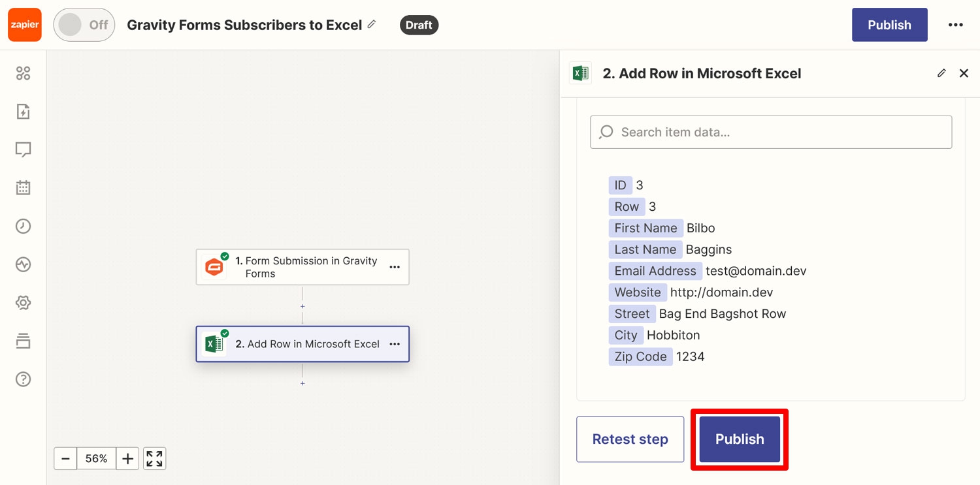Viewport: 980px width, 485px height.
Task: Select the Email Address field label
Action: click(x=655, y=271)
